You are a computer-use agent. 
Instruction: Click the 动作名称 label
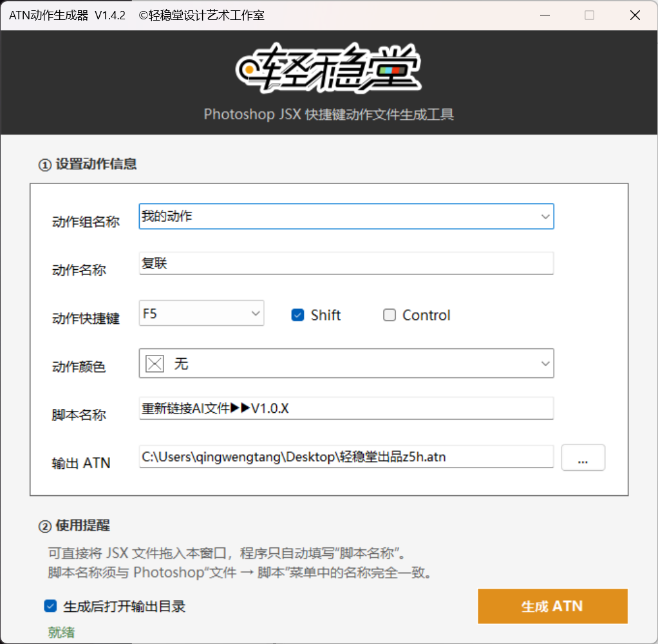[79, 270]
